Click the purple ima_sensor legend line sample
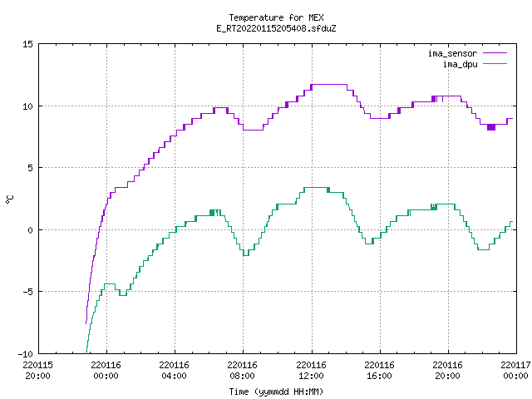Viewport: 532px width, 399px height. click(495, 53)
